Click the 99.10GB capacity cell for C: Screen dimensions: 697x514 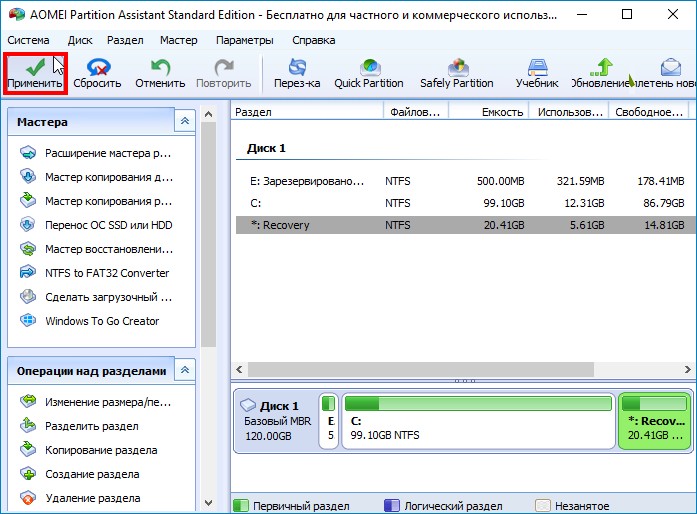(504, 203)
